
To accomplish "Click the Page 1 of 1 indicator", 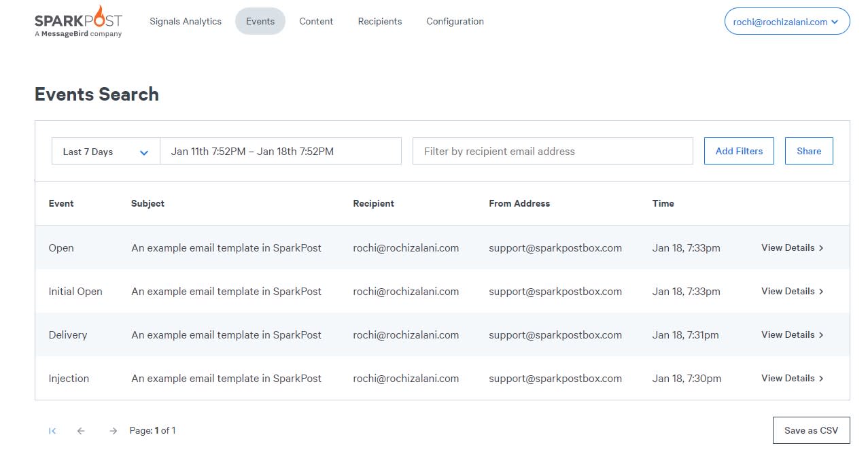I will pos(152,431).
